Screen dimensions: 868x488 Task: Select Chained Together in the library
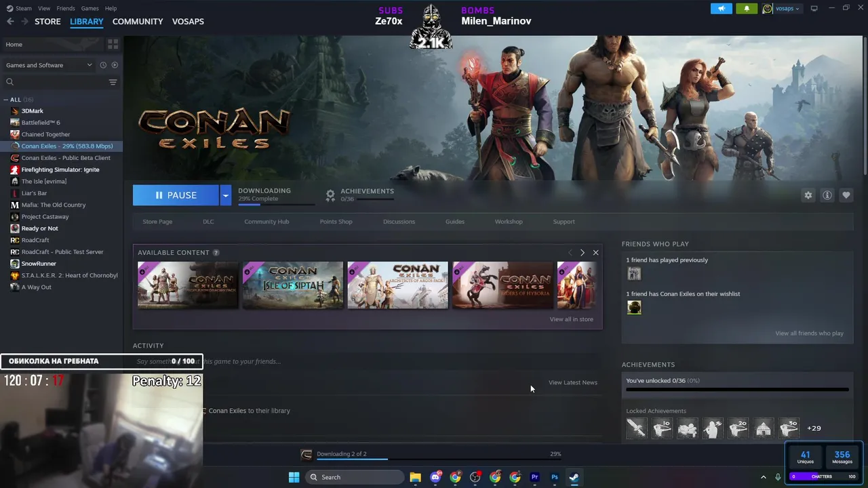point(45,134)
